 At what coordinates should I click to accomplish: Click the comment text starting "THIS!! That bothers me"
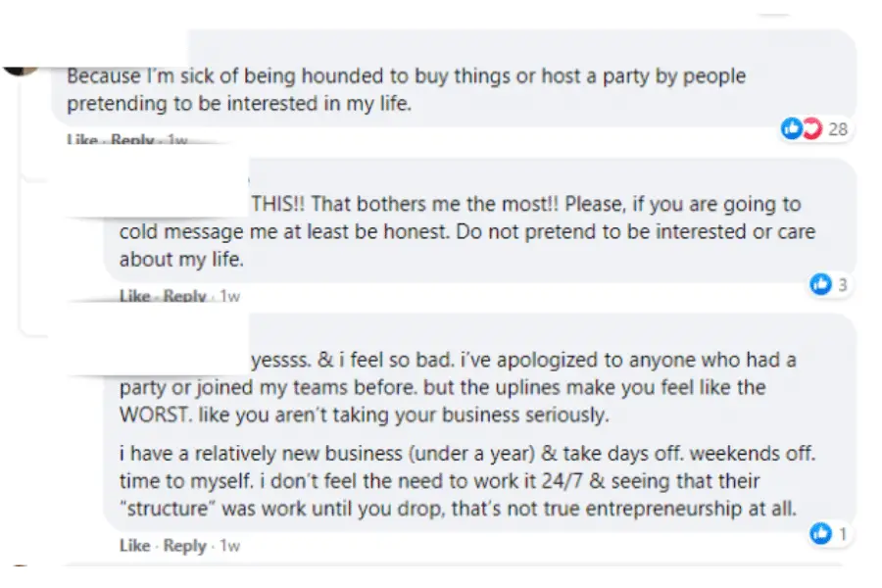click(466, 231)
